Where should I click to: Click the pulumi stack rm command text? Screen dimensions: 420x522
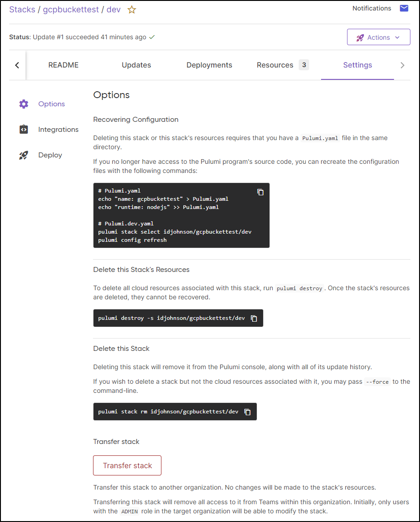pyautogui.click(x=168, y=412)
